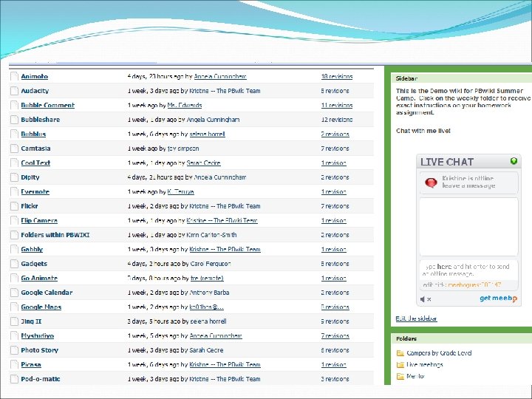Screen dimensions: 532x399
Task: Open author K. Teruya link
Action: click(x=181, y=192)
